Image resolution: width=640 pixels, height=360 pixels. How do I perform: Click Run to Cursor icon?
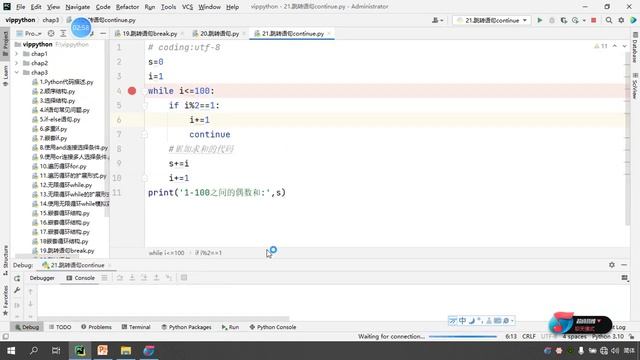169,278
